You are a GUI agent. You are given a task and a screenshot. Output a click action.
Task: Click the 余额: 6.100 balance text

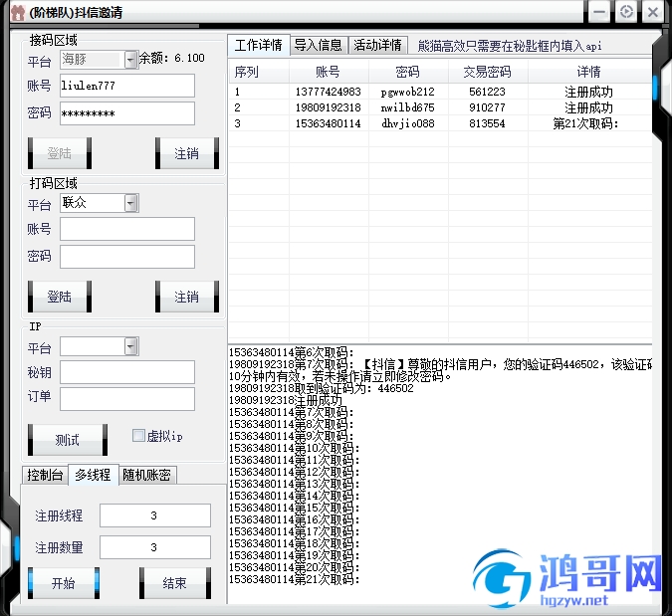172,58
